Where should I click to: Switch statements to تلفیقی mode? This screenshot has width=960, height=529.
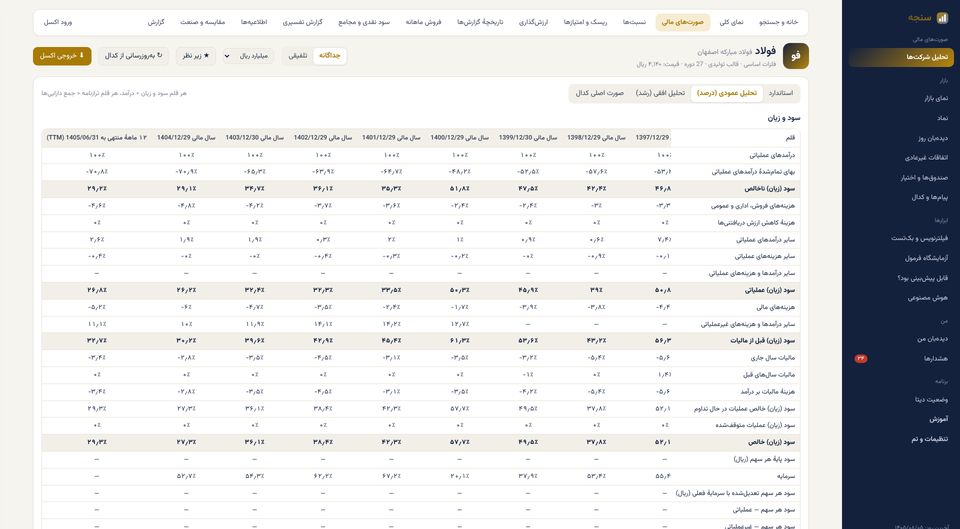298,56
